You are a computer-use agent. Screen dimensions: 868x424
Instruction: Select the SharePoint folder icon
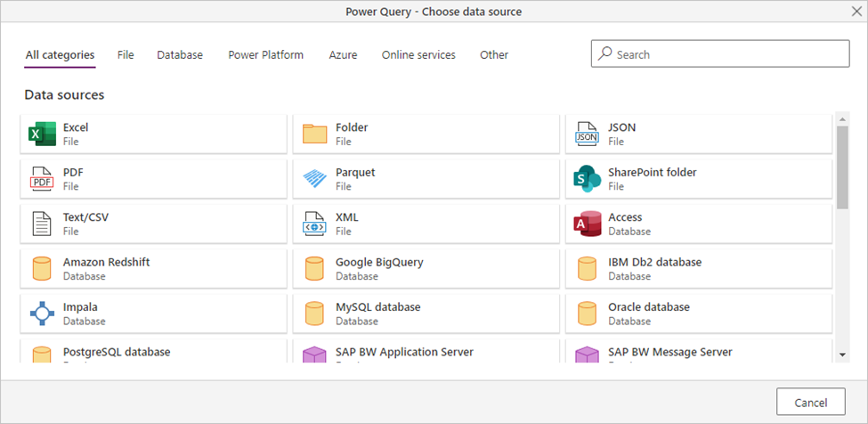tap(588, 179)
